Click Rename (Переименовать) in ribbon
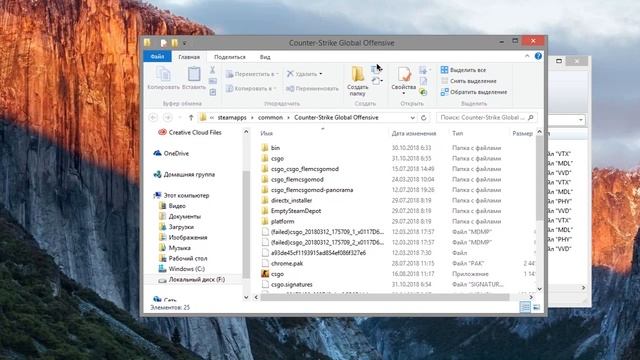The height and width of the screenshot is (360, 640). 312,88
